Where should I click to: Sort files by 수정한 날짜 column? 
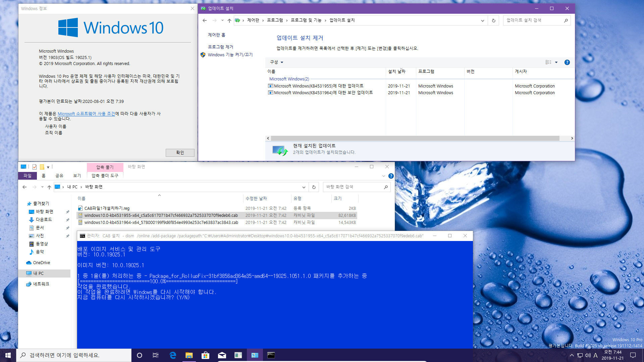267,198
